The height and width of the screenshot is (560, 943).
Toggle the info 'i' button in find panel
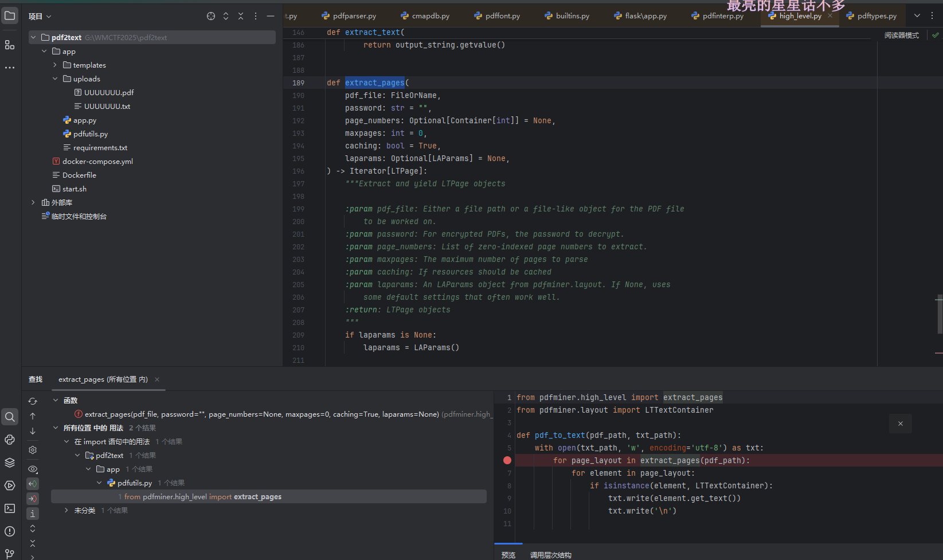coord(33,514)
